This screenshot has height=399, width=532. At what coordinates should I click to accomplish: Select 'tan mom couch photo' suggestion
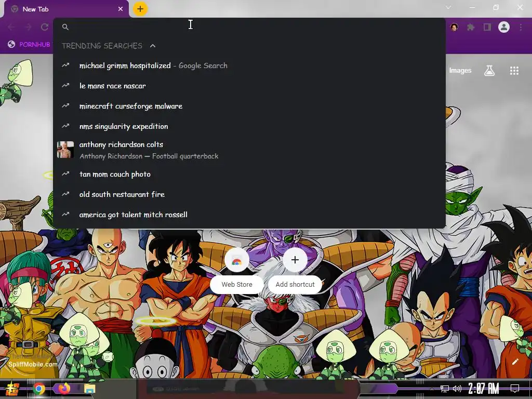[x=249, y=174]
